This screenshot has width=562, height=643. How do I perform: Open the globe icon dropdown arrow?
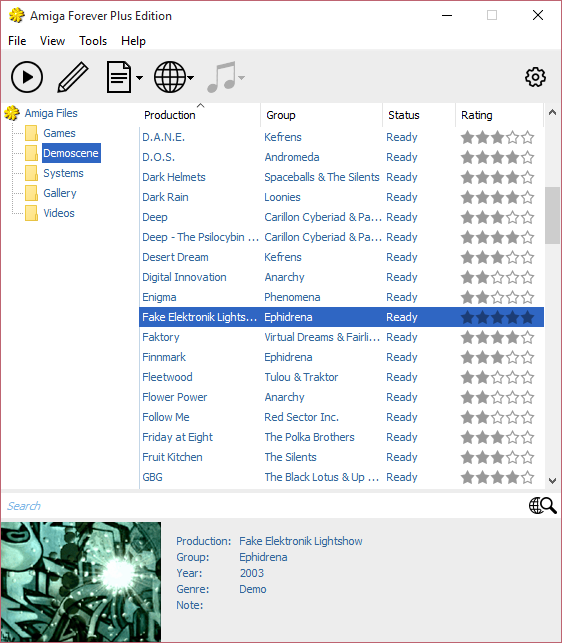point(191,78)
